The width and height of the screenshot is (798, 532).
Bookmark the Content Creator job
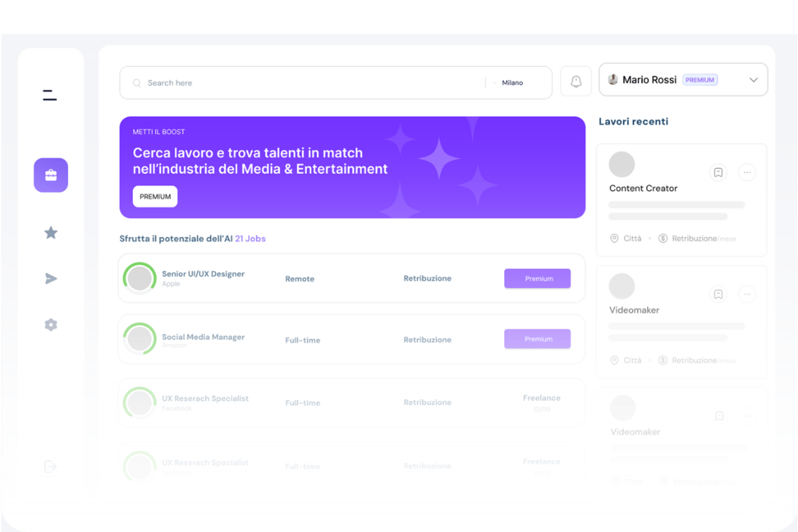(x=718, y=172)
